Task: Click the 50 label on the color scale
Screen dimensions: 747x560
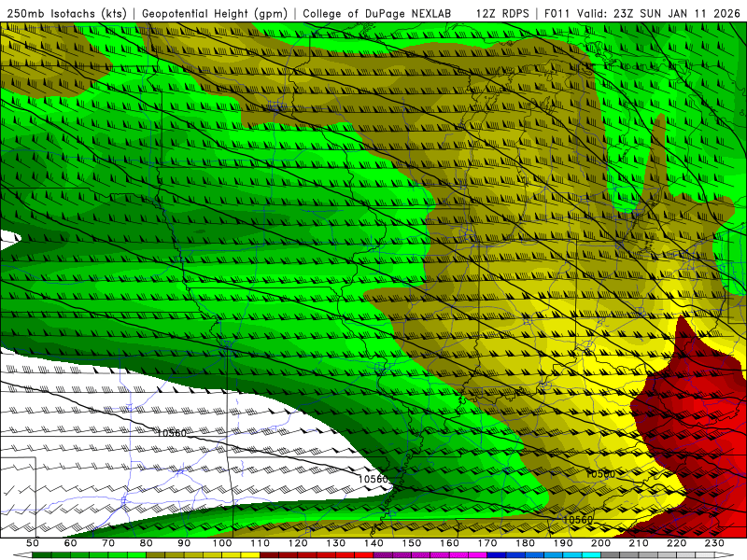Action: [33, 543]
